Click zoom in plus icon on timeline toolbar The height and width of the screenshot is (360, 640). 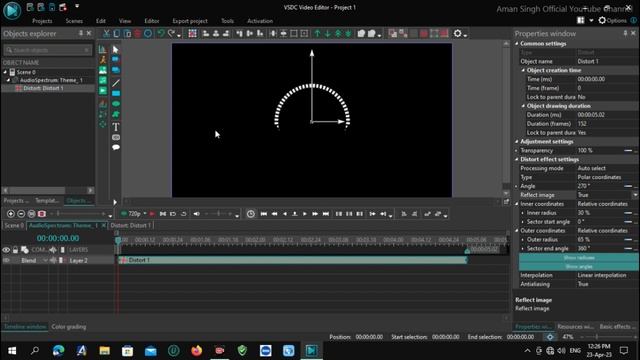pyautogui.click(x=11, y=213)
